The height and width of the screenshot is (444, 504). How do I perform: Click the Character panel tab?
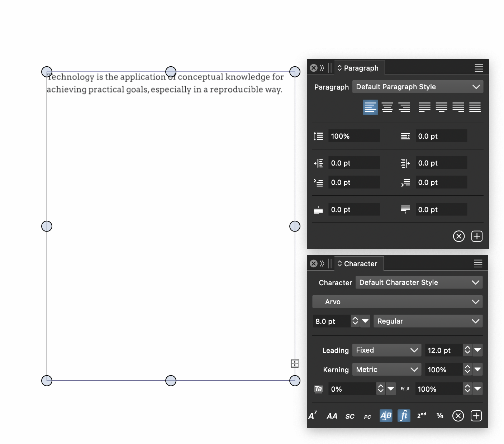360,264
